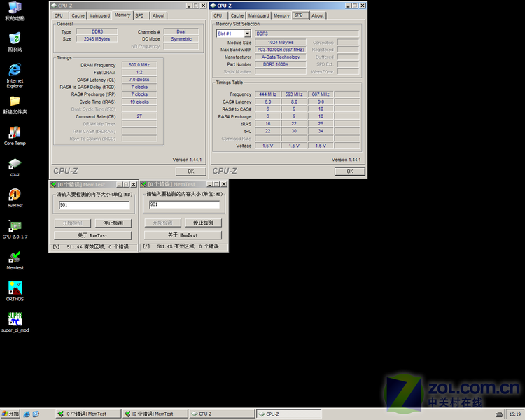The height and width of the screenshot is (420, 525).
Task: Click the system tray hardware icon
Action: point(499,414)
